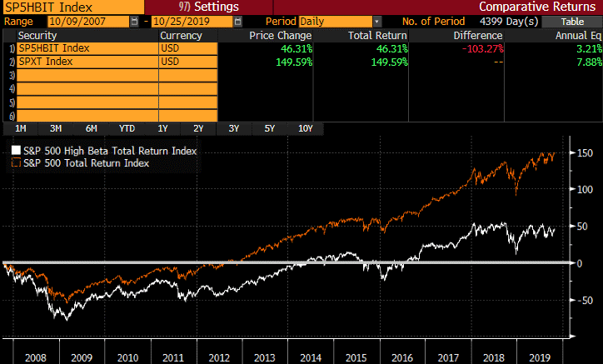Click the orange S&P 500 Total Return legend swatch
Image resolution: width=603 pixels, height=364 pixels.
(16, 162)
